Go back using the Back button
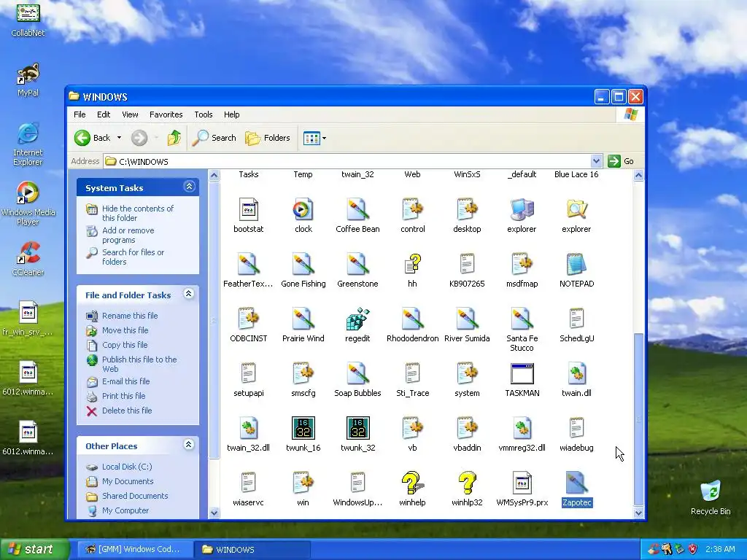 (x=93, y=138)
